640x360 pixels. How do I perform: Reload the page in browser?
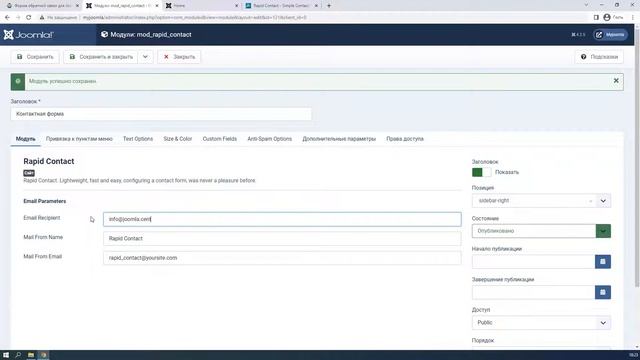29,18
